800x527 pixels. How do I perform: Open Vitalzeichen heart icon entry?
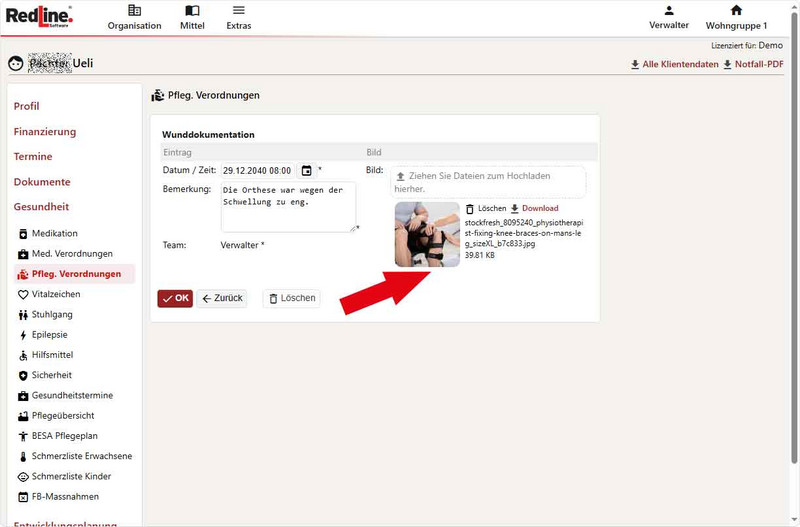click(23, 294)
